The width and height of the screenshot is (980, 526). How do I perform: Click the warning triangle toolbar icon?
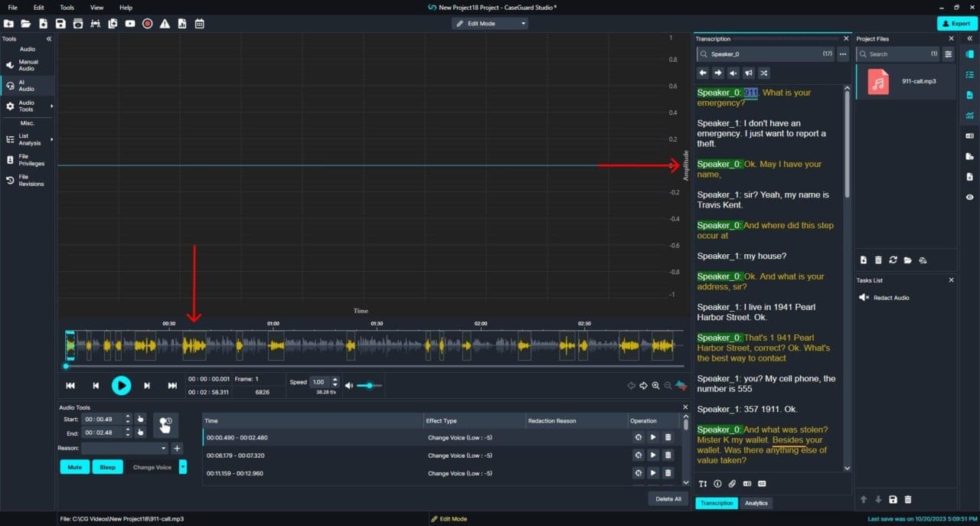tap(164, 24)
